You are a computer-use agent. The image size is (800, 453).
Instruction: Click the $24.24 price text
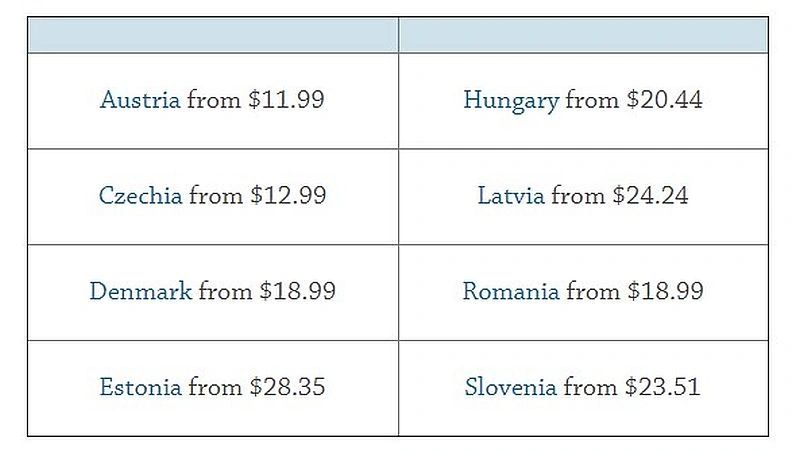(x=651, y=195)
